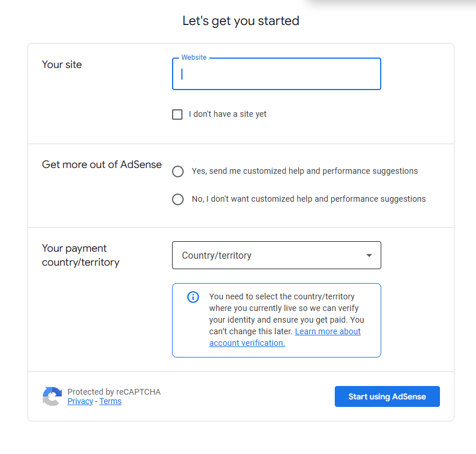Viewport: 476px width, 454px height.
Task: Select "Yes, send me customized help" radio button
Action: (x=178, y=171)
